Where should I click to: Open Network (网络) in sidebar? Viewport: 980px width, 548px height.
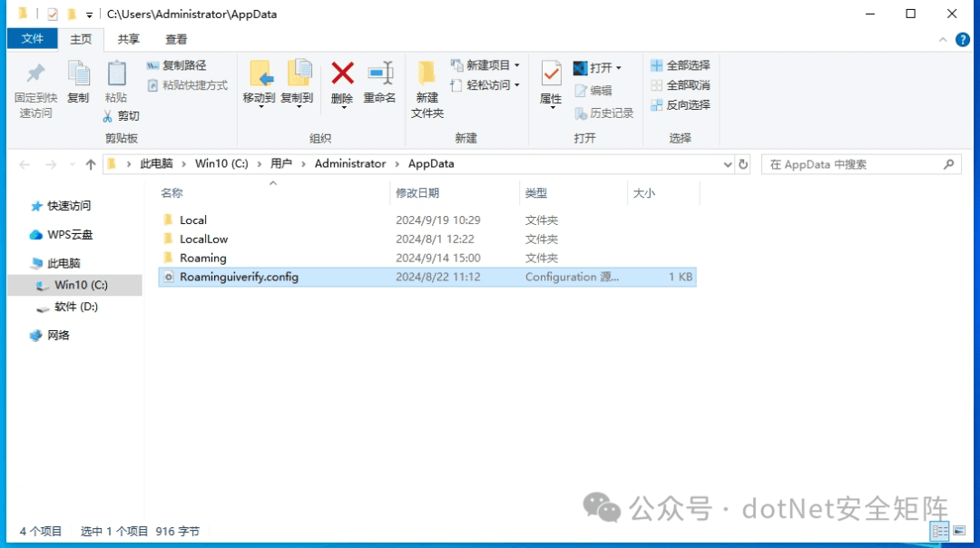tap(50, 336)
